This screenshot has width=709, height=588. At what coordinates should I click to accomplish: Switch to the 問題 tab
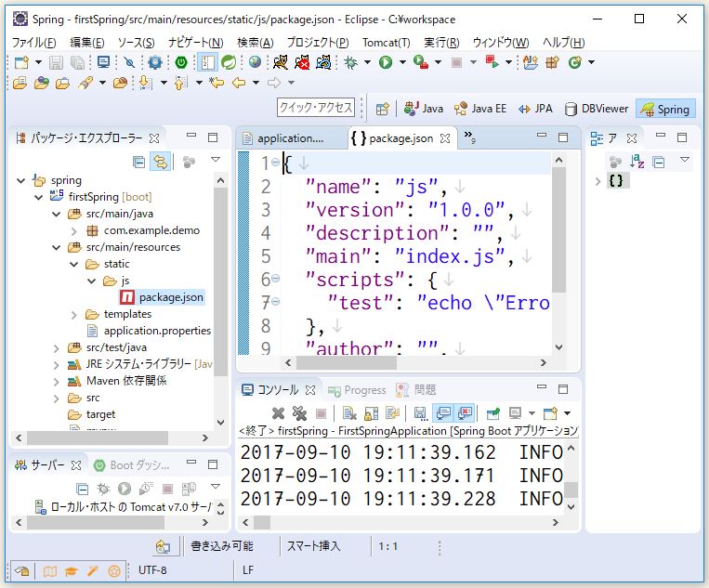[x=416, y=389]
